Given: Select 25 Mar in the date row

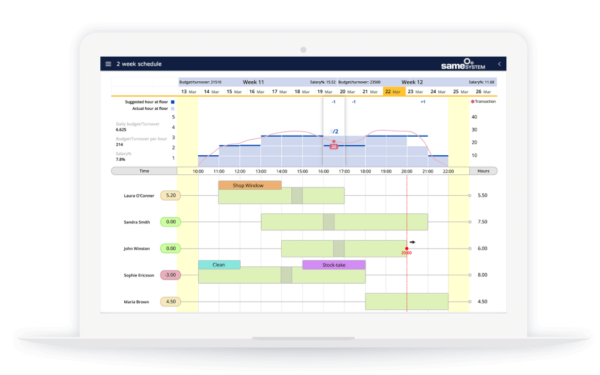Looking at the screenshot, I should (x=460, y=92).
